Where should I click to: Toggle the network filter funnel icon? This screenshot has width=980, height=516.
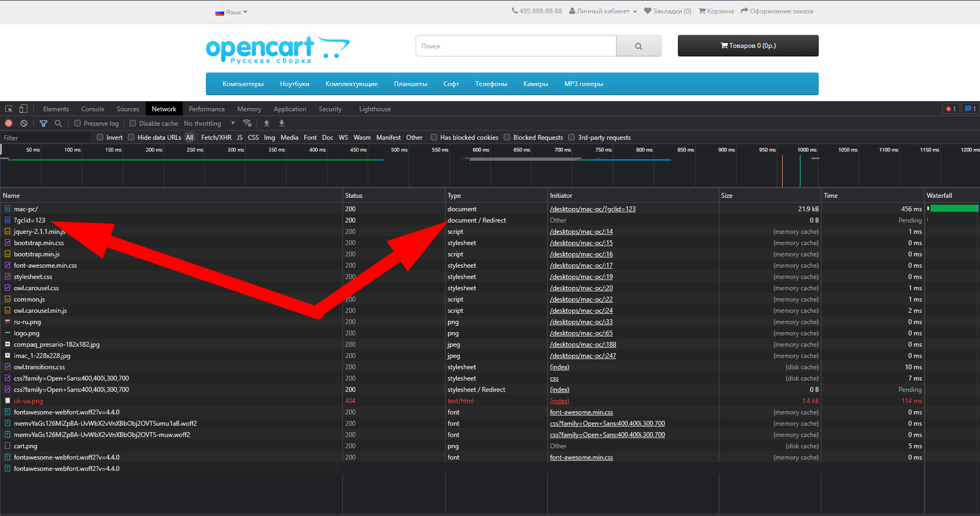(x=44, y=123)
